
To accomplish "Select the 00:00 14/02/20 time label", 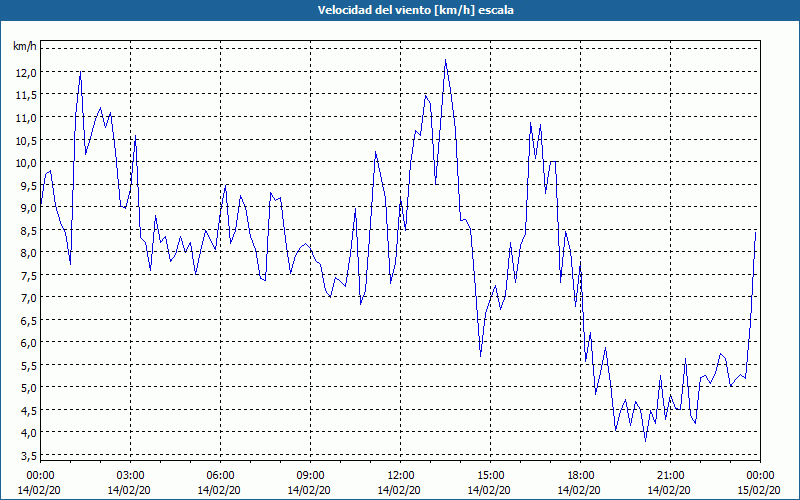I will point(40,483).
